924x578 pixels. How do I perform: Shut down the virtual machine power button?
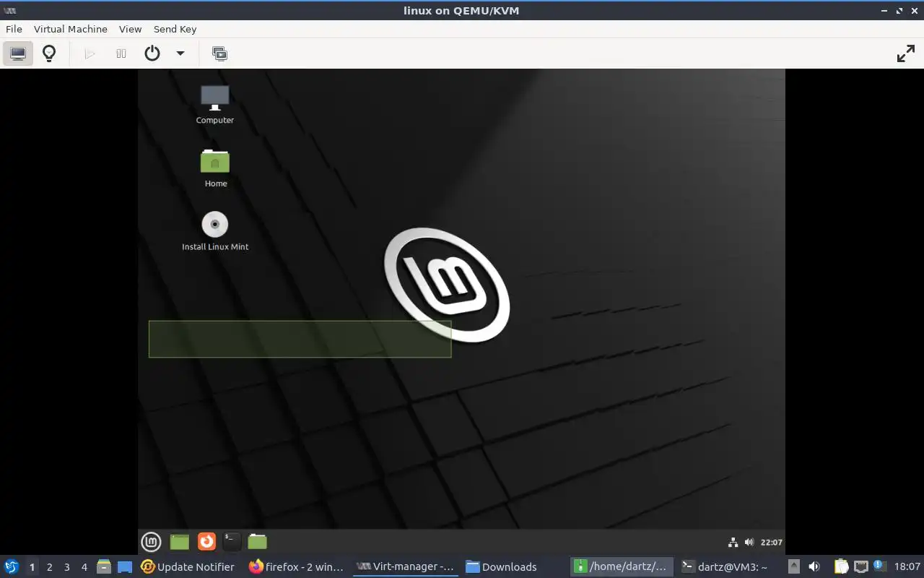(x=152, y=53)
